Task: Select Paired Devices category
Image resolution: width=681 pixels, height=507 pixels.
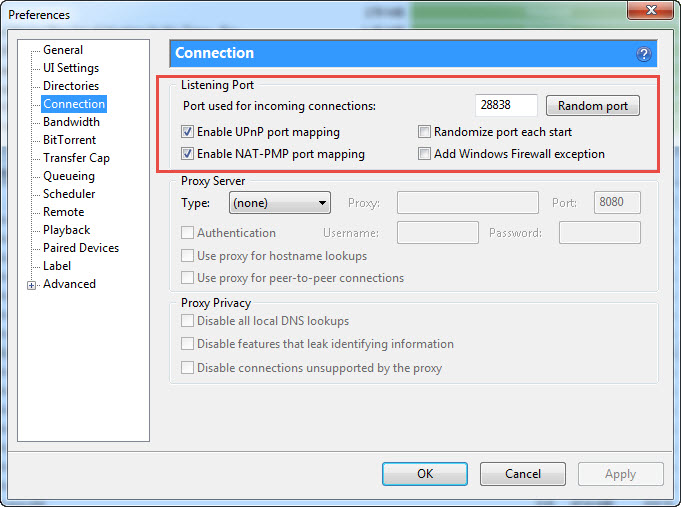Action: (81, 248)
